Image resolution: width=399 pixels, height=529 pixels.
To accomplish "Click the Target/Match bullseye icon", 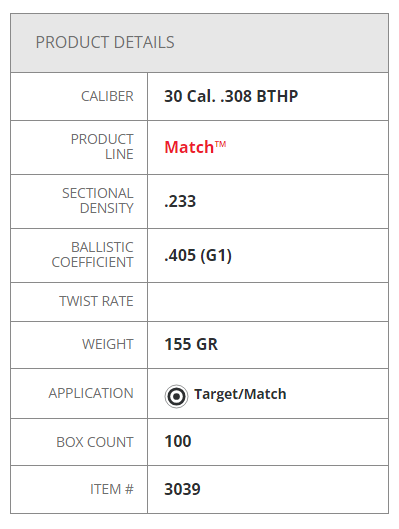I will (x=176, y=396).
